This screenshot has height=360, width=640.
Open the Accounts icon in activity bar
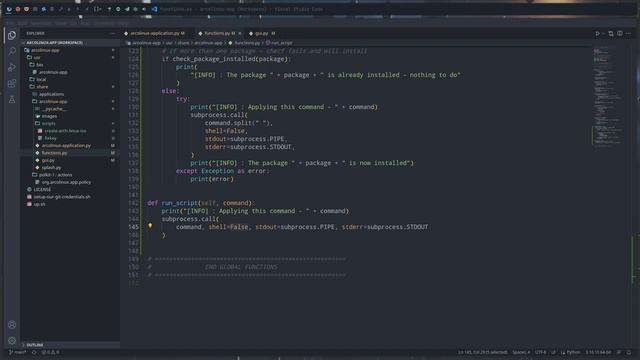pos(12,325)
